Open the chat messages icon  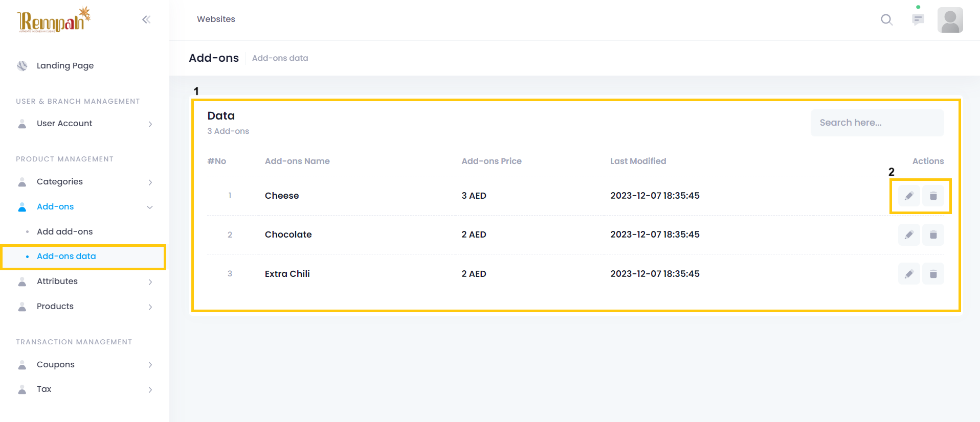pos(918,20)
